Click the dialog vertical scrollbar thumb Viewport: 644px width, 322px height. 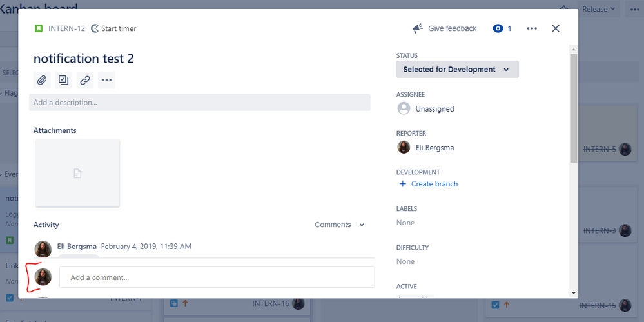pos(573,108)
